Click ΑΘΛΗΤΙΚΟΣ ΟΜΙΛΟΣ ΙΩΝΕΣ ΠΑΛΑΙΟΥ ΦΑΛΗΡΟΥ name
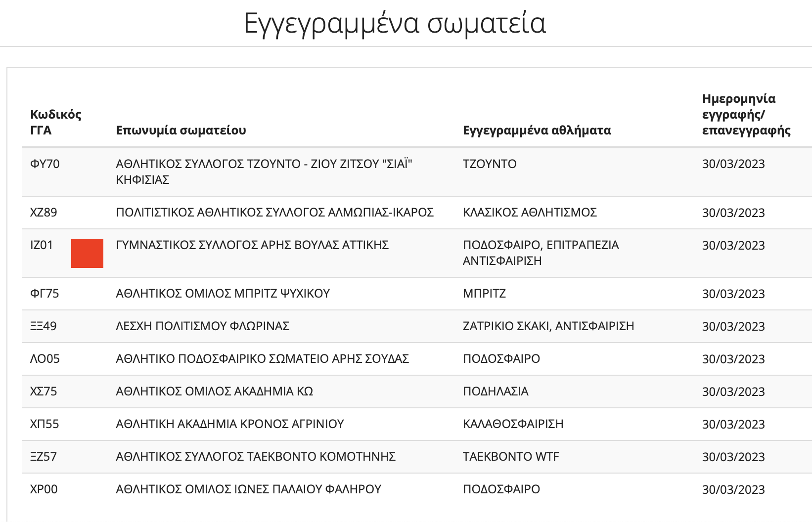812x522 pixels. [x=248, y=489]
